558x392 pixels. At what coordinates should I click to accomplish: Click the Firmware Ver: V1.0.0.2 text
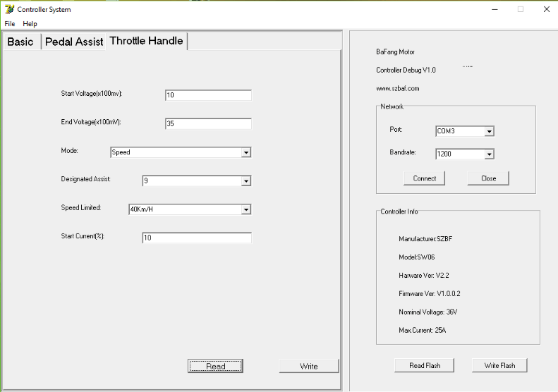pyautogui.click(x=429, y=294)
